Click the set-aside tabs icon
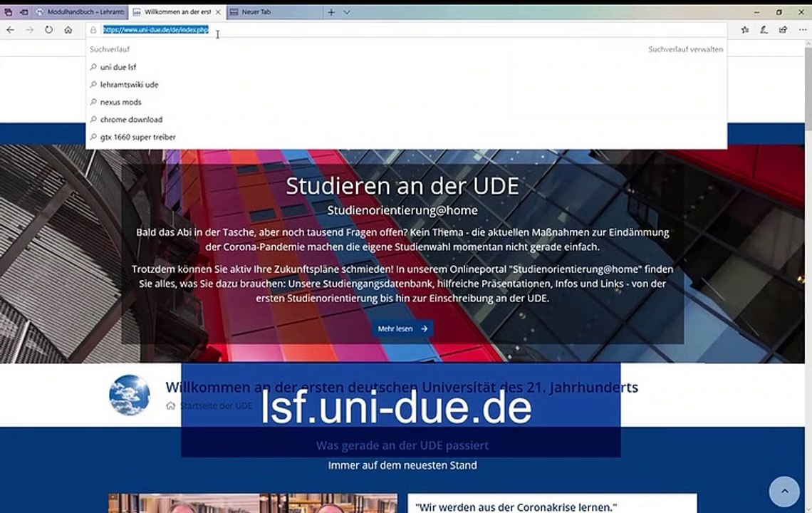812x513 pixels. click(9, 12)
